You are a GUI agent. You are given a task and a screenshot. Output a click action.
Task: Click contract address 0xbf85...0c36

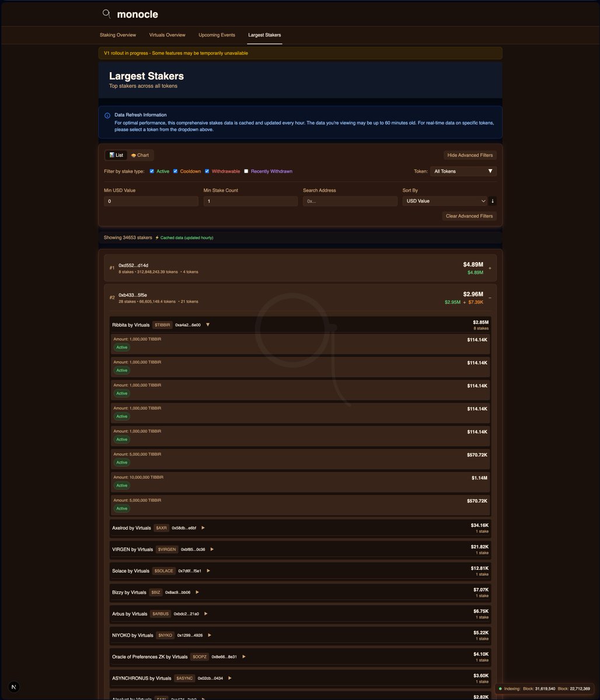[x=193, y=549]
